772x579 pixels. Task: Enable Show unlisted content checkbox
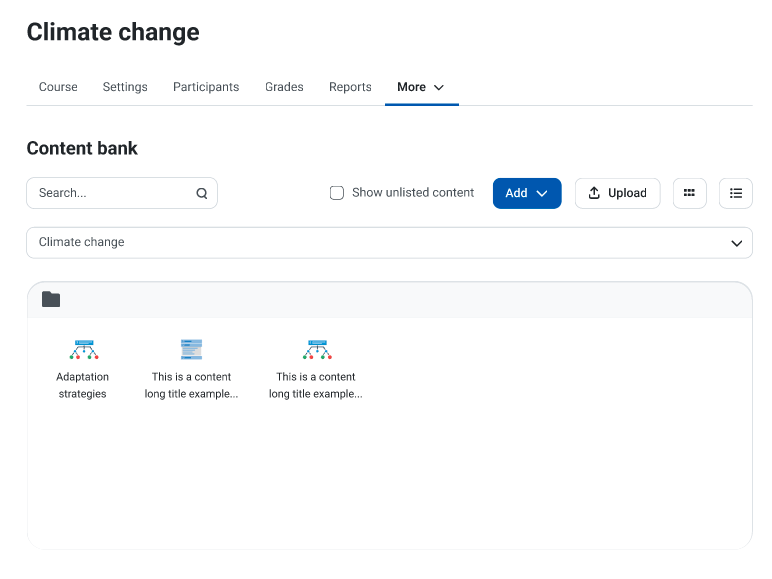337,193
